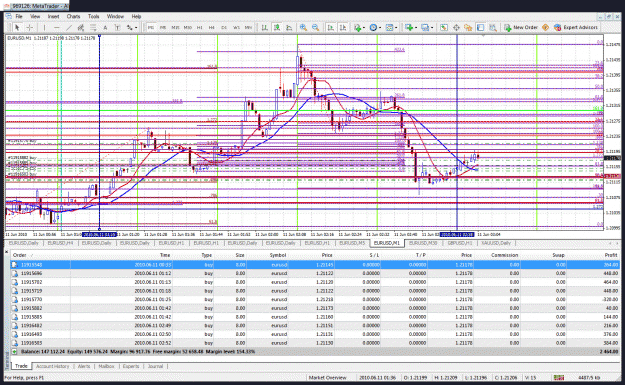This screenshot has width=625, height=385.
Task: Switch to the EURUSD,M30 chart tab
Action: (423, 243)
